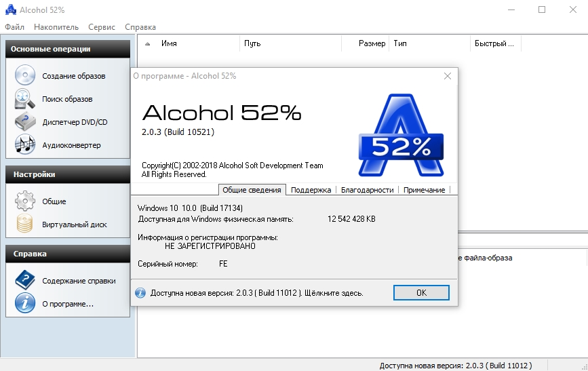Image resolution: width=588 pixels, height=371 pixels.
Task: Collapse the Основные операции panel header
Action: (68, 49)
